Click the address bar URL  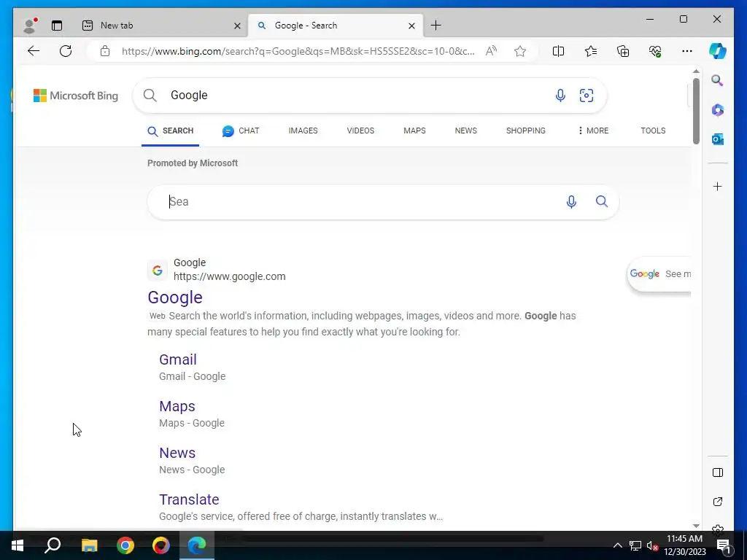(298, 51)
